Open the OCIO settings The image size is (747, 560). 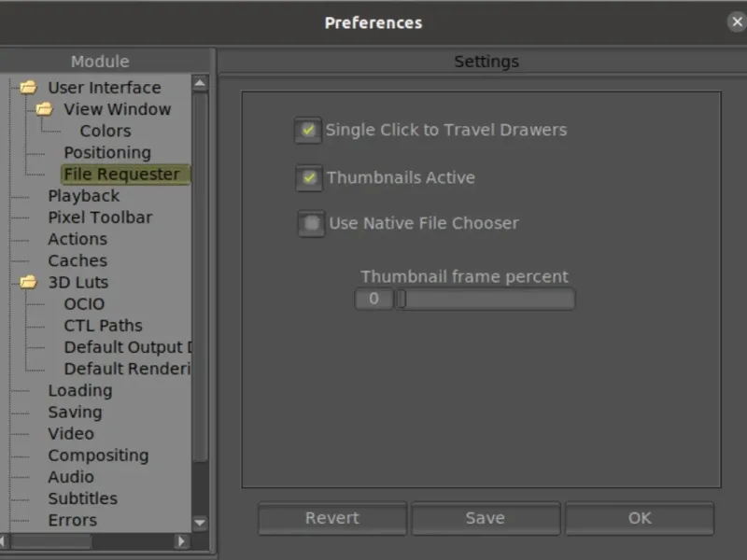(x=84, y=304)
